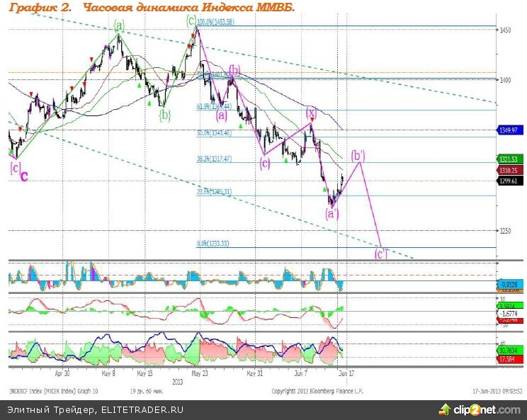Screen dimensions: 527x420
Task: Select the projected (c') wave label
Action: [x=381, y=253]
